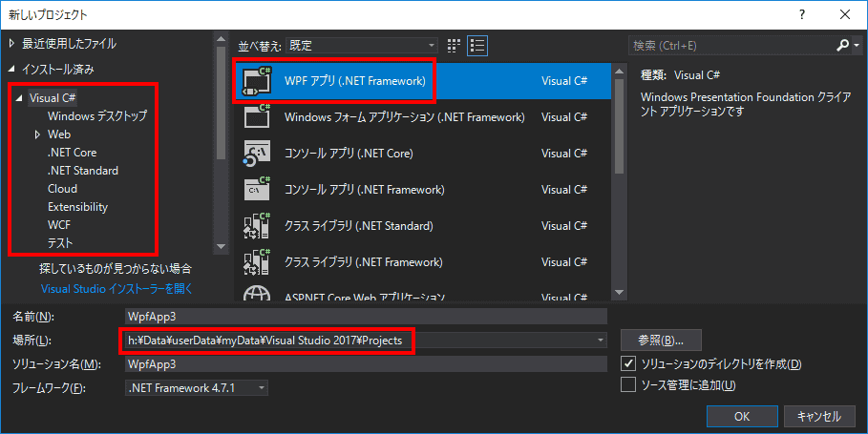Select Cloud category
The height and width of the screenshot is (434, 868).
coord(63,189)
